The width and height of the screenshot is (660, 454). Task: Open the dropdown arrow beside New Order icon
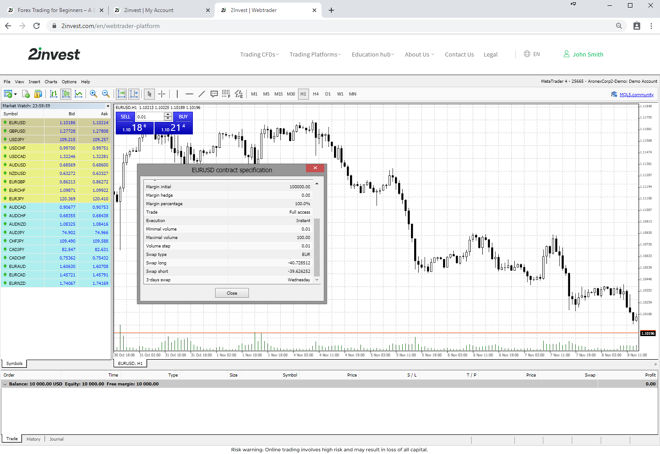coord(15,94)
